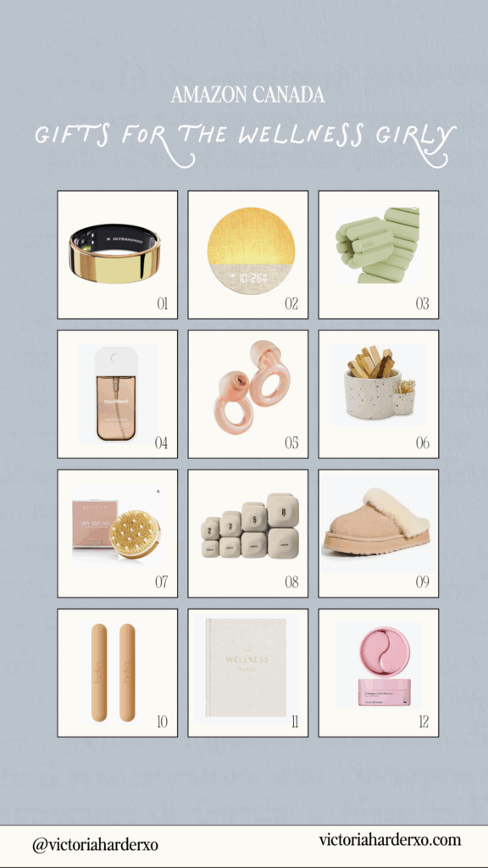This screenshot has width=488, height=868.
Task: Click the Amazon Canada heading
Action: click(x=248, y=95)
